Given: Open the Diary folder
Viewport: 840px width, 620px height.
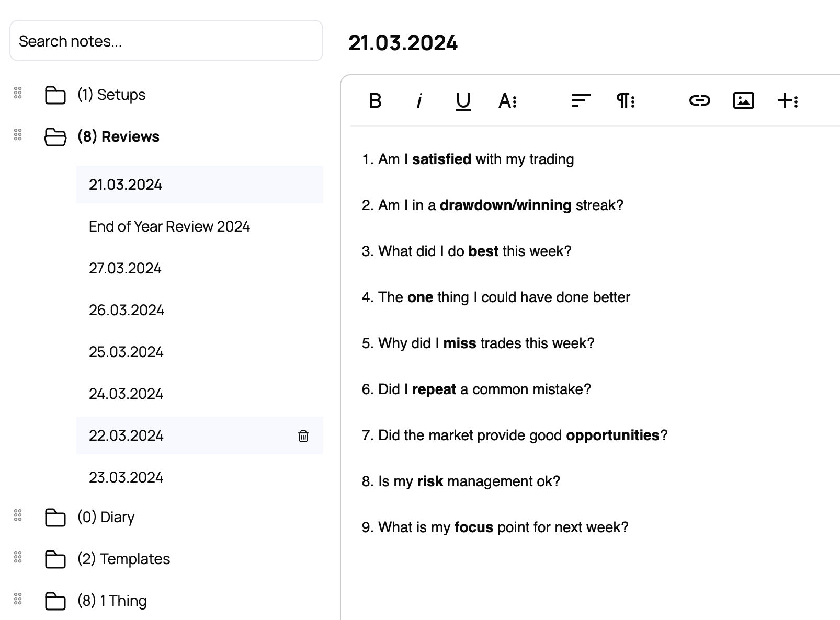Looking at the screenshot, I should coord(106,517).
